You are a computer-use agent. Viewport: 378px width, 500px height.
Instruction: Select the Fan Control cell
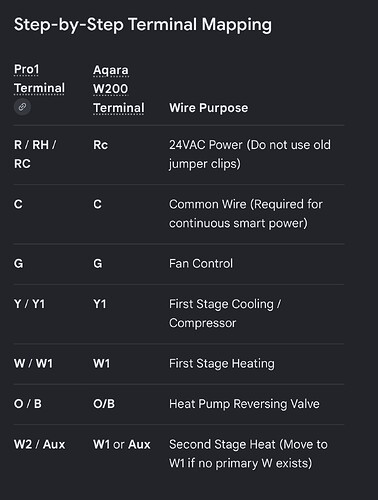[201, 264]
